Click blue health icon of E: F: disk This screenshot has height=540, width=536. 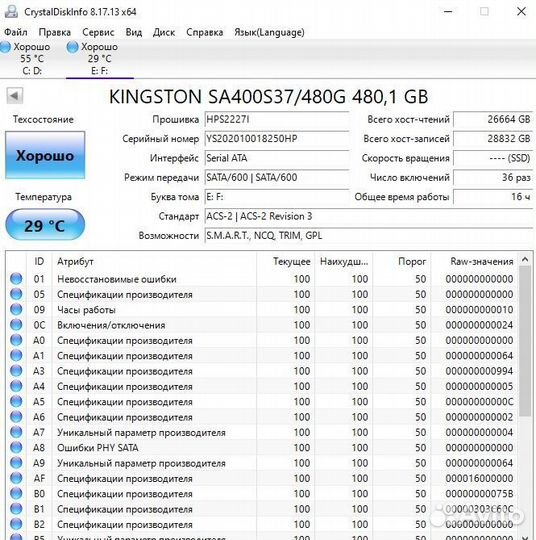click(72, 47)
